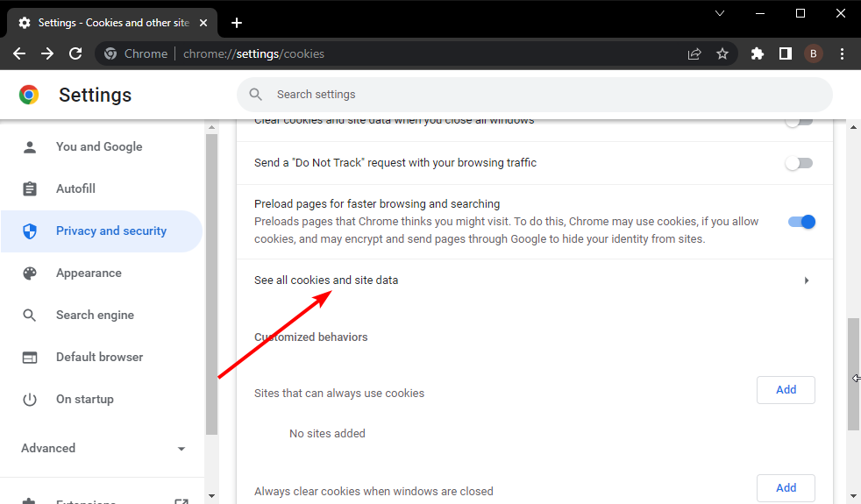The image size is (861, 504).
Task: Click the power On startup icon
Action: tap(30, 399)
